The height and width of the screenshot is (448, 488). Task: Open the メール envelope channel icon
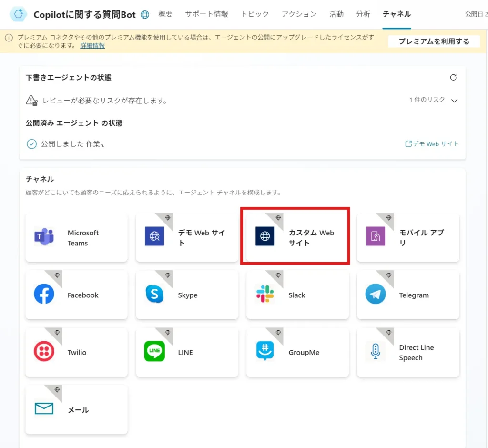[44, 409]
